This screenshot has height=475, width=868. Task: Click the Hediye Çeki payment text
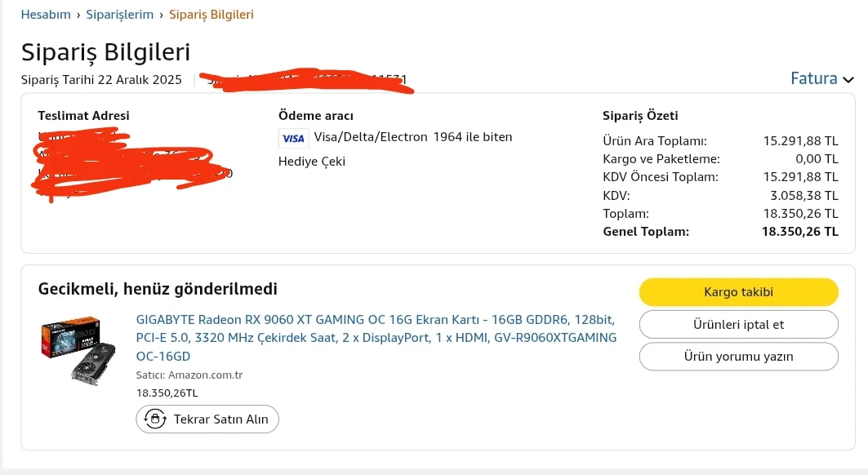click(x=312, y=162)
